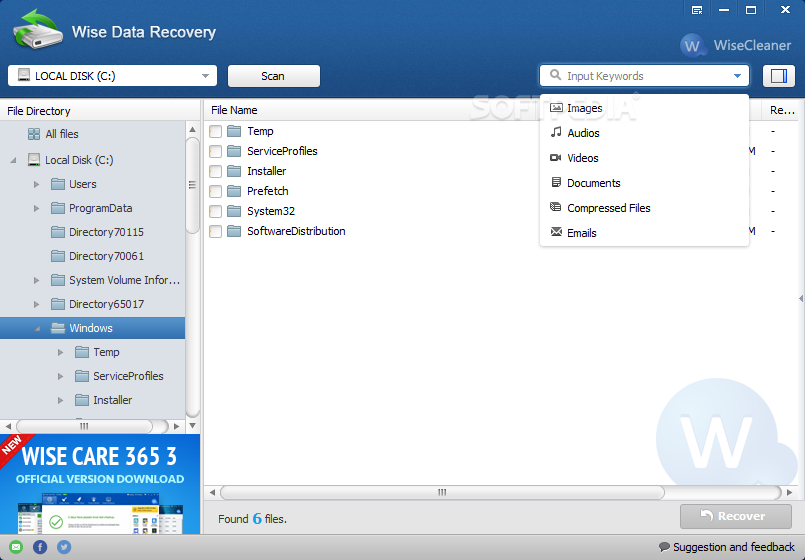805x560 pixels.
Task: Choose Audios from the filter menu
Action: pos(644,133)
